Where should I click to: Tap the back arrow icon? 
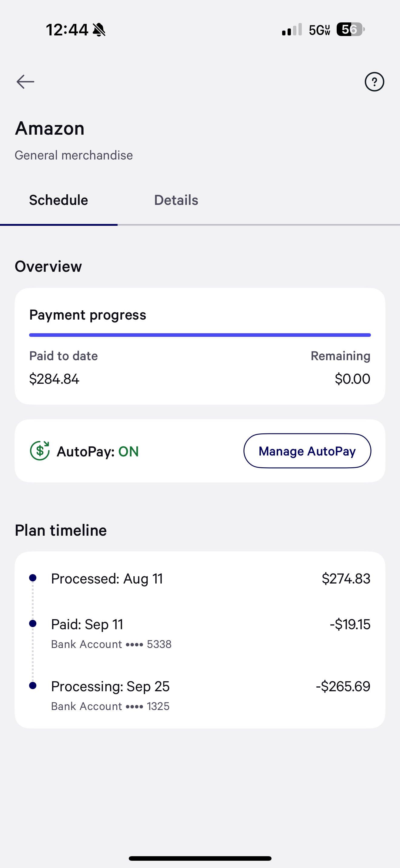(x=25, y=81)
